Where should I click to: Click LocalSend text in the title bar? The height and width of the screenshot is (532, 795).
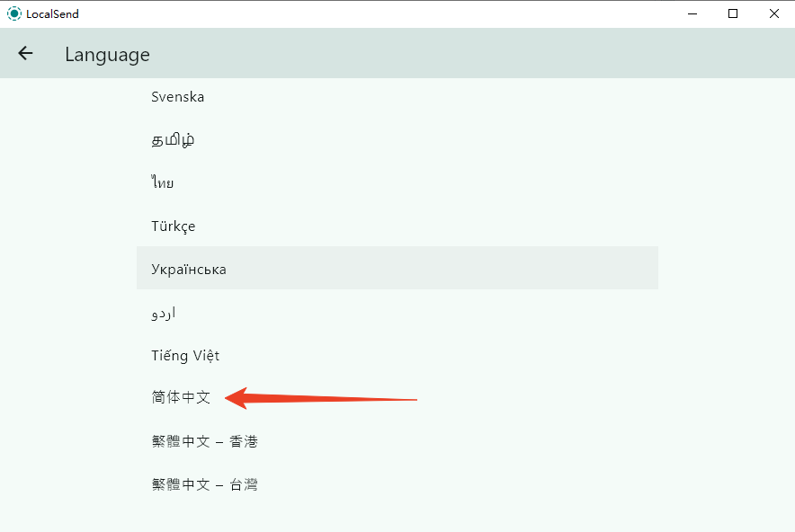coord(50,13)
